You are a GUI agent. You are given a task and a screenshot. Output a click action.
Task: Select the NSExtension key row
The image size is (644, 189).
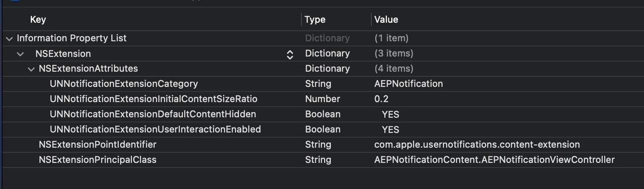coord(63,53)
